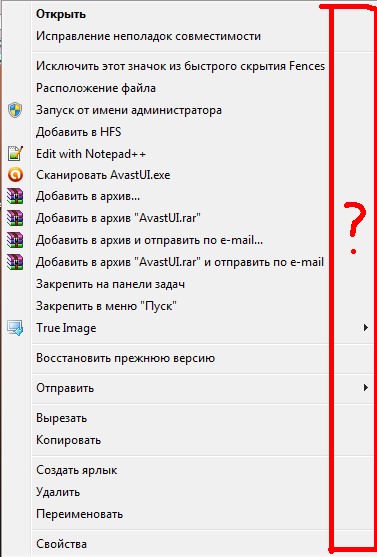Select Открыть menu item

[201, 14]
